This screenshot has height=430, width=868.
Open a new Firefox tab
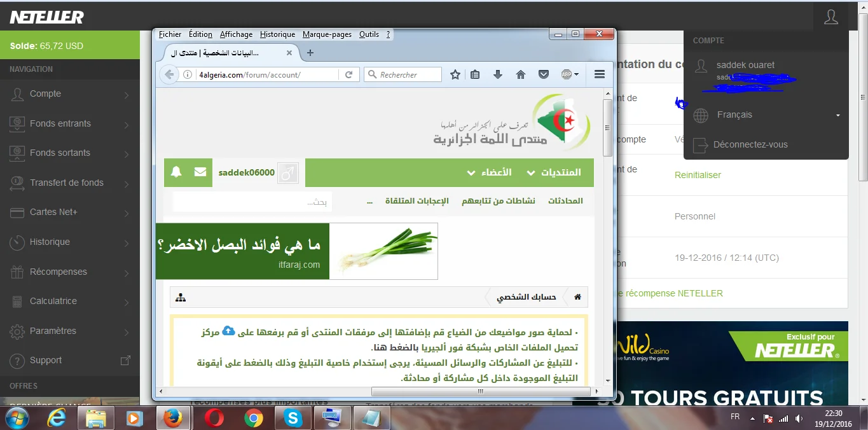pyautogui.click(x=310, y=53)
